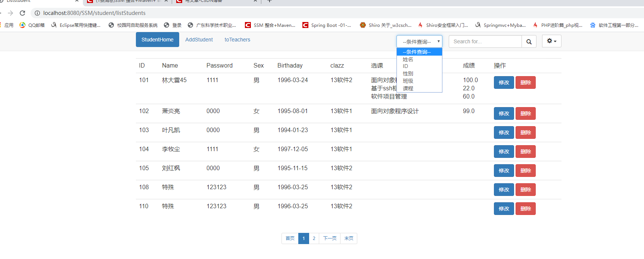Open the PHP进阶篇 bookmark
The width and height of the screenshot is (644, 259).
557,25
